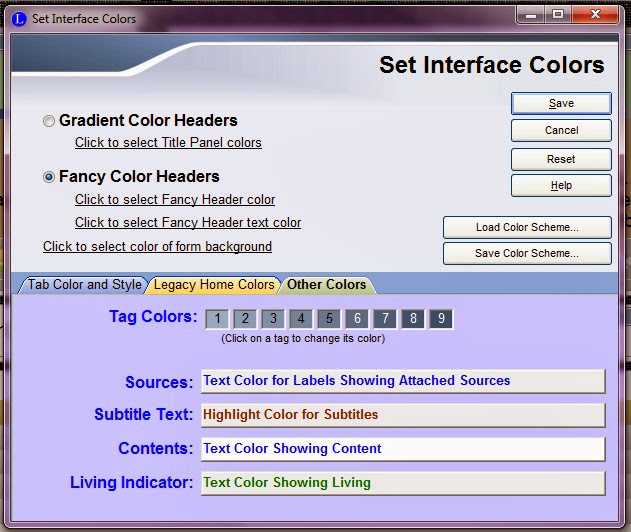Open Fancy Header text color link
Screen dimensions: 631x532
pyautogui.click(x=188, y=223)
